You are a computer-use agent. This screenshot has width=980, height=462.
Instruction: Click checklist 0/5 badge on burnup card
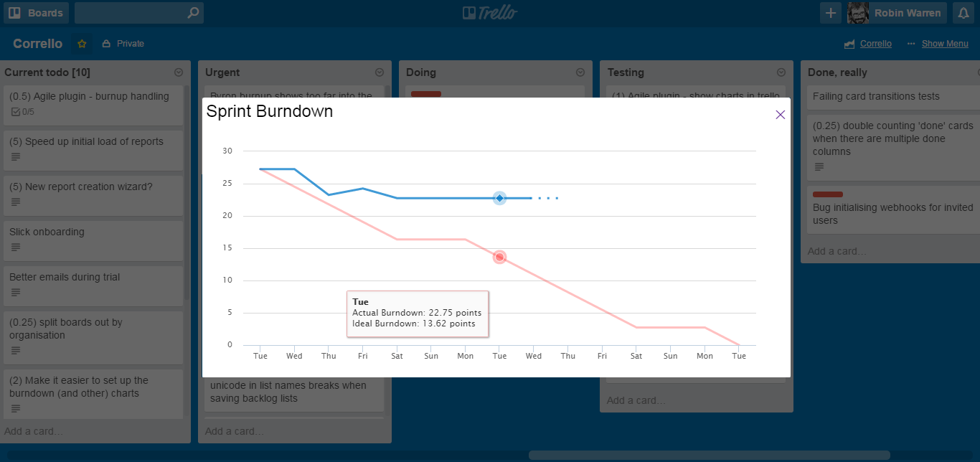[22, 112]
